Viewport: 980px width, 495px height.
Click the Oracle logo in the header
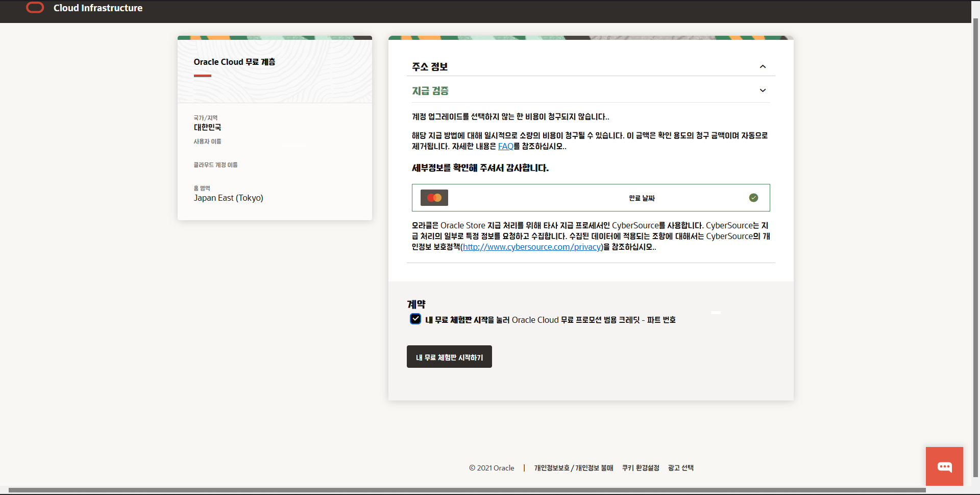35,8
